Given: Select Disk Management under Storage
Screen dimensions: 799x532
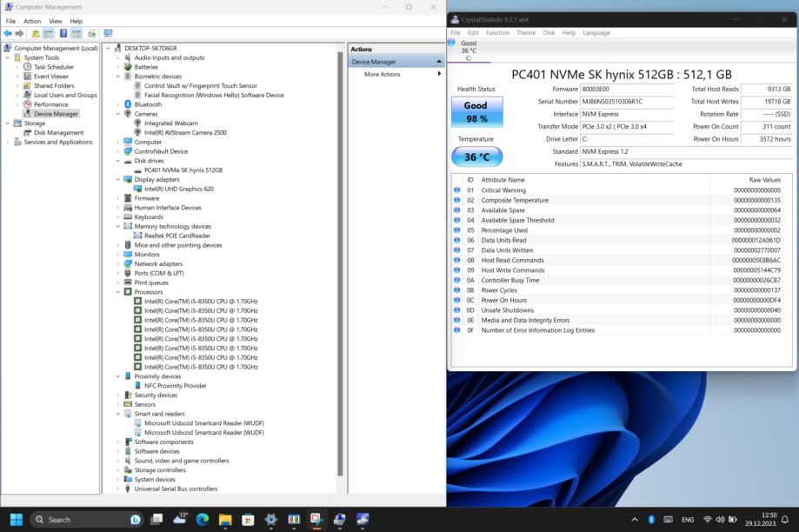Looking at the screenshot, I should (58, 133).
